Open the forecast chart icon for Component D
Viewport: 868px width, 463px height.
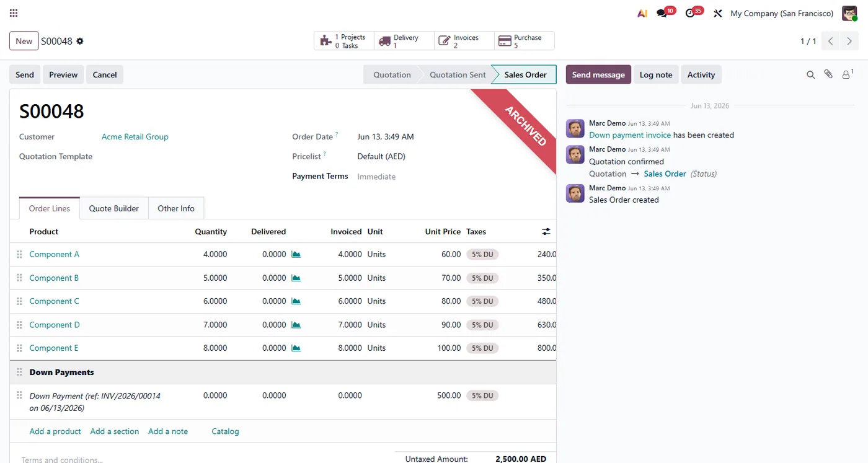(296, 325)
